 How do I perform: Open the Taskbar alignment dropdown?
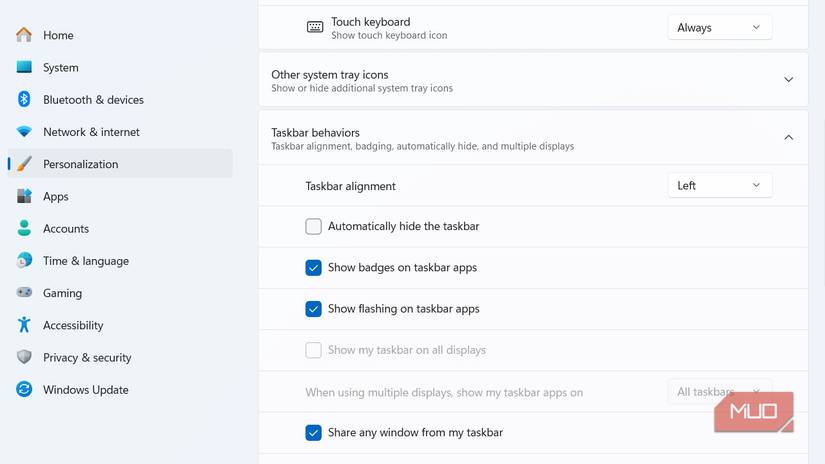pos(719,185)
